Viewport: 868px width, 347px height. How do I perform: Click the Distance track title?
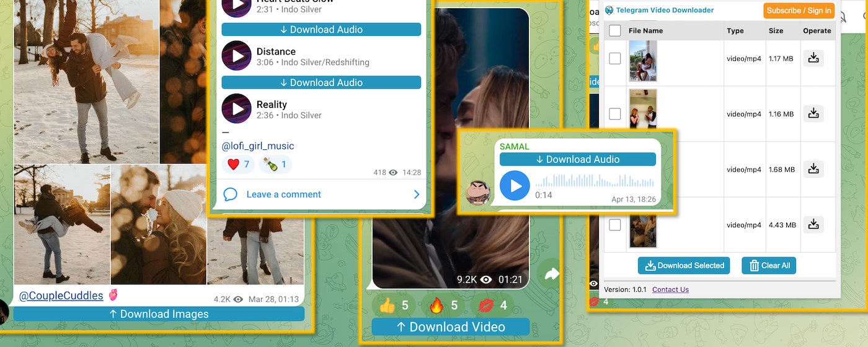pyautogui.click(x=276, y=51)
